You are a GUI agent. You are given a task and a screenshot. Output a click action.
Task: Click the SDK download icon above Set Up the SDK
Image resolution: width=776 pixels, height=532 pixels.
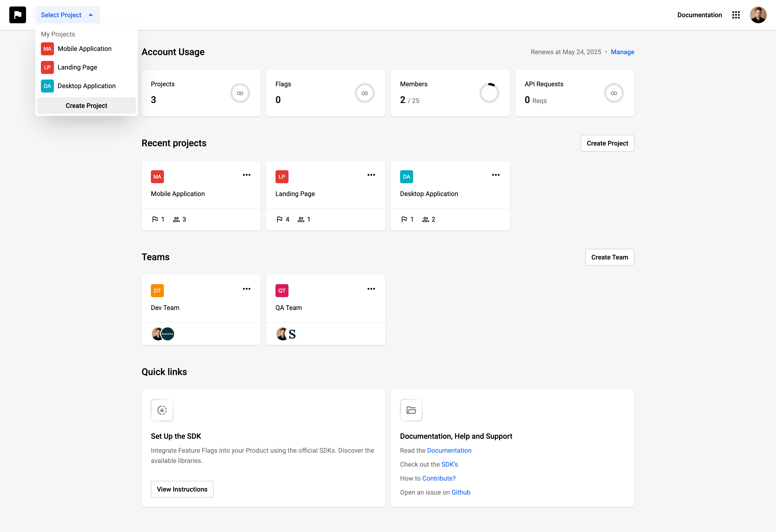(x=162, y=410)
